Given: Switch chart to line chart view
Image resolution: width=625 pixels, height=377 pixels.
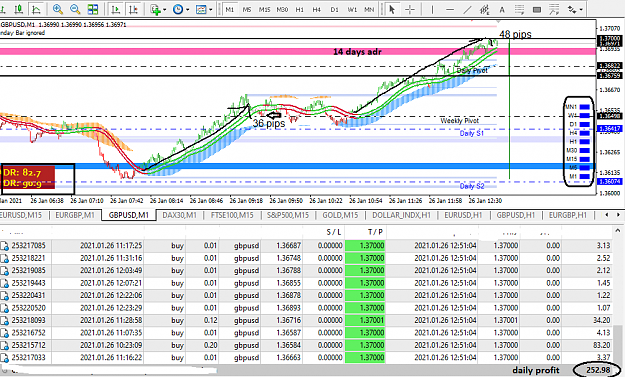Looking at the screenshot, I should point(37,9).
